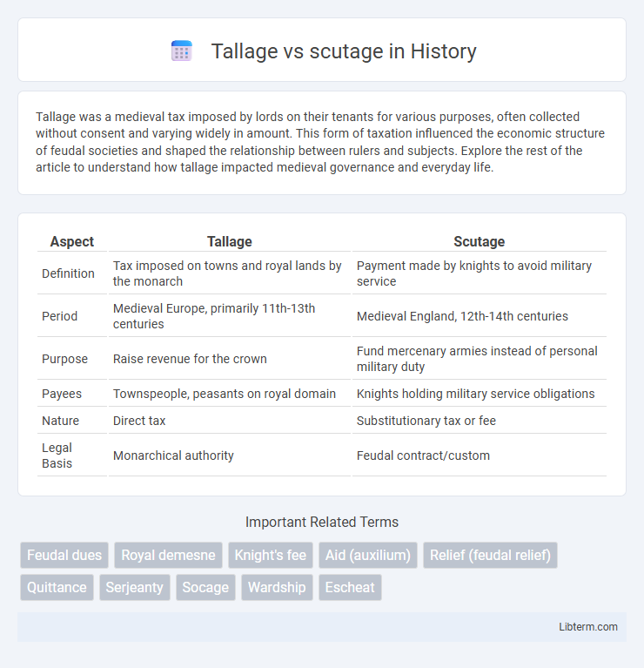Click 'Payment made by knights' cell

click(479, 273)
